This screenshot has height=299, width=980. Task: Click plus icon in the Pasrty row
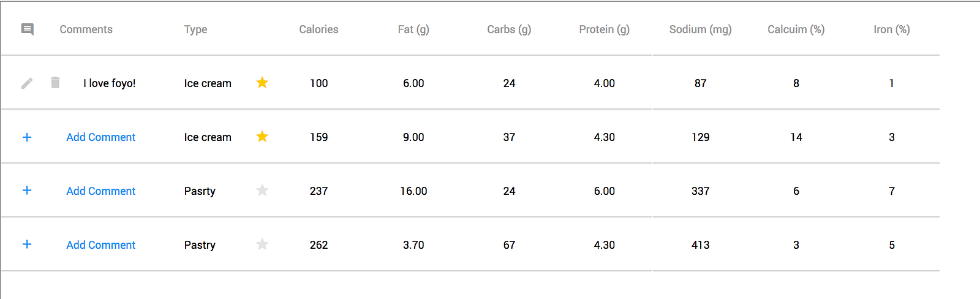[x=27, y=191]
